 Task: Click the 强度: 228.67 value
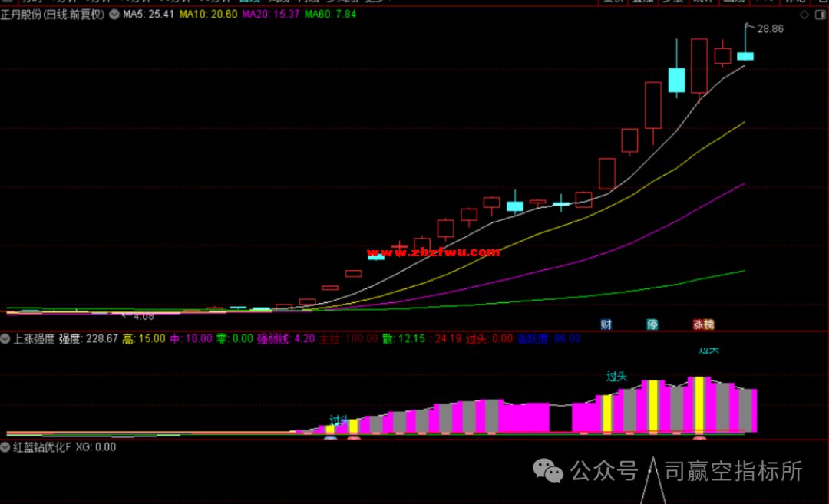click(88, 339)
